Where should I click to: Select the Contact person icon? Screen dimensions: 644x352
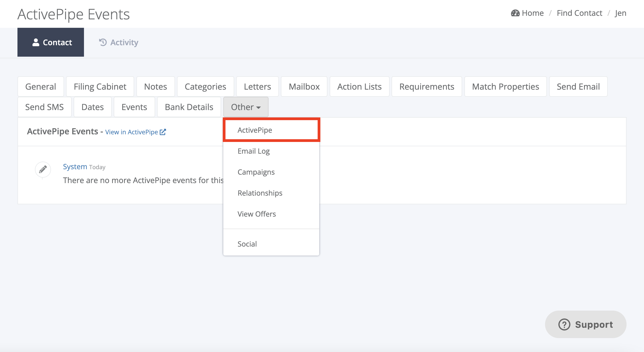(x=36, y=42)
